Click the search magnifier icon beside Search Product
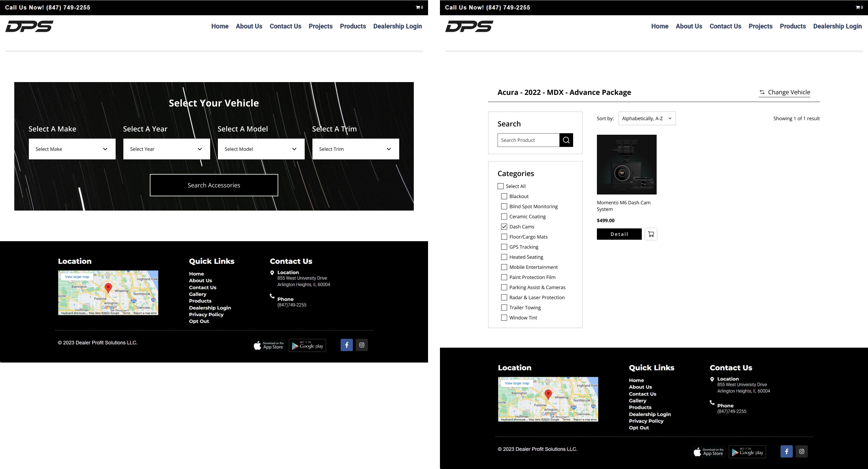This screenshot has height=469, width=868. click(566, 140)
